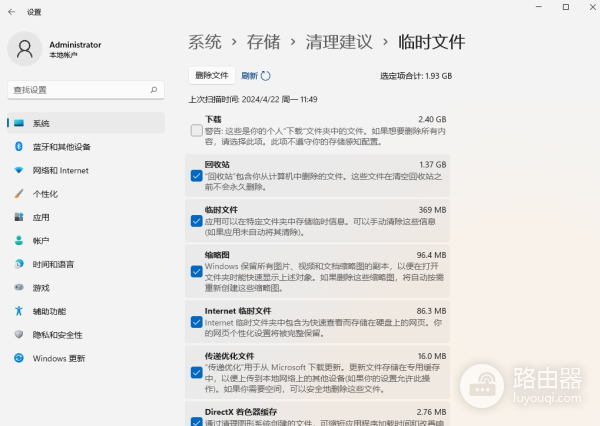Enable the 下载 checkbox
Image resolution: width=600 pixels, height=426 pixels.
196,130
